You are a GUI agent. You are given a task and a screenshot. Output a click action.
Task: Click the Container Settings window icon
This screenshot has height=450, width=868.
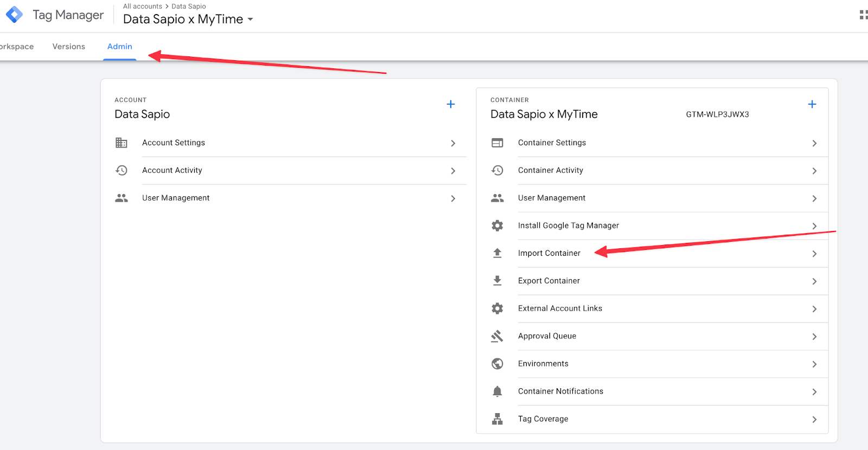tap(497, 143)
